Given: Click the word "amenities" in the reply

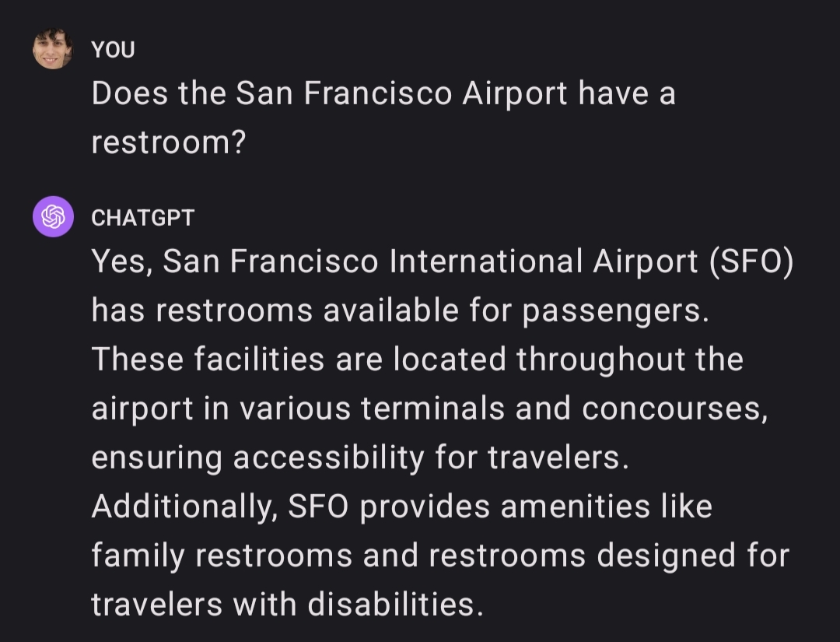Looking at the screenshot, I should pos(576,507).
